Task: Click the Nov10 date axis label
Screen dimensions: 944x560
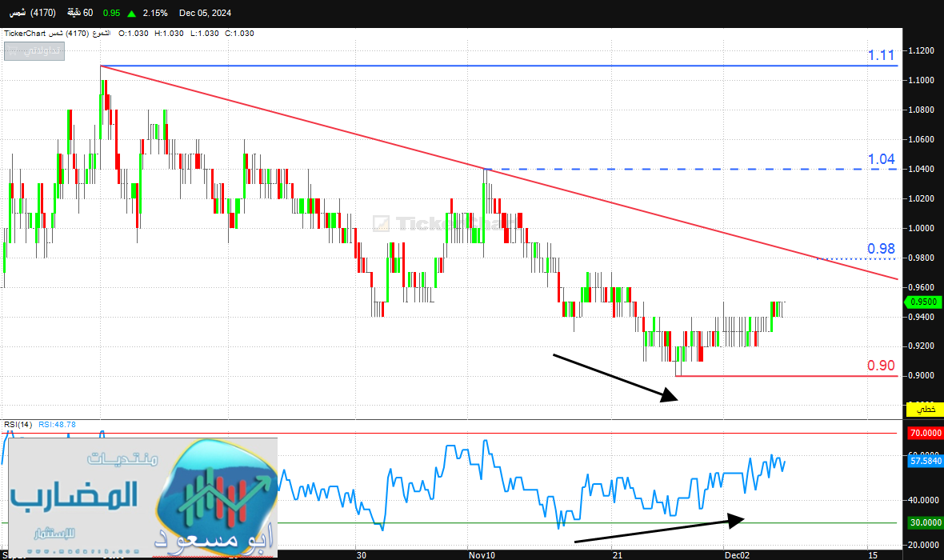Action: [x=482, y=554]
